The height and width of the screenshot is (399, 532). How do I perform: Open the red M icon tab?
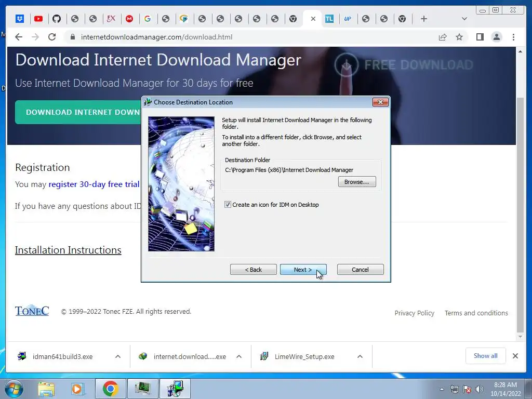[129, 19]
